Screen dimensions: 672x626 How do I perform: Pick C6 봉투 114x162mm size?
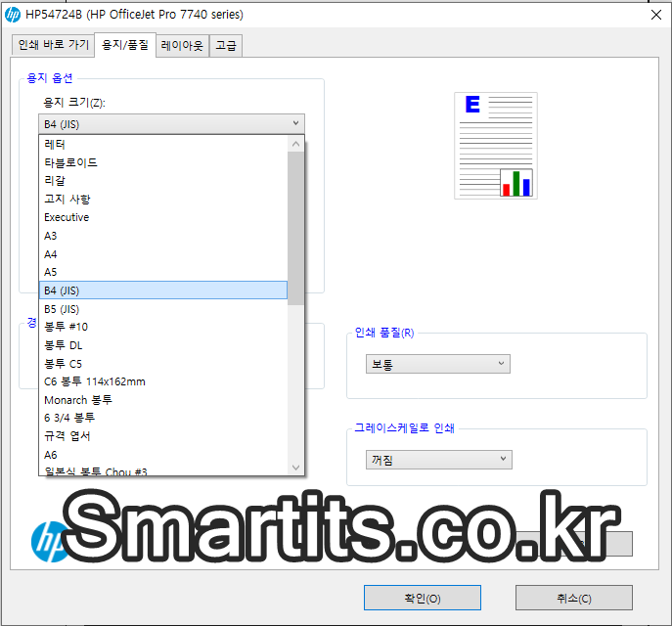click(x=163, y=381)
